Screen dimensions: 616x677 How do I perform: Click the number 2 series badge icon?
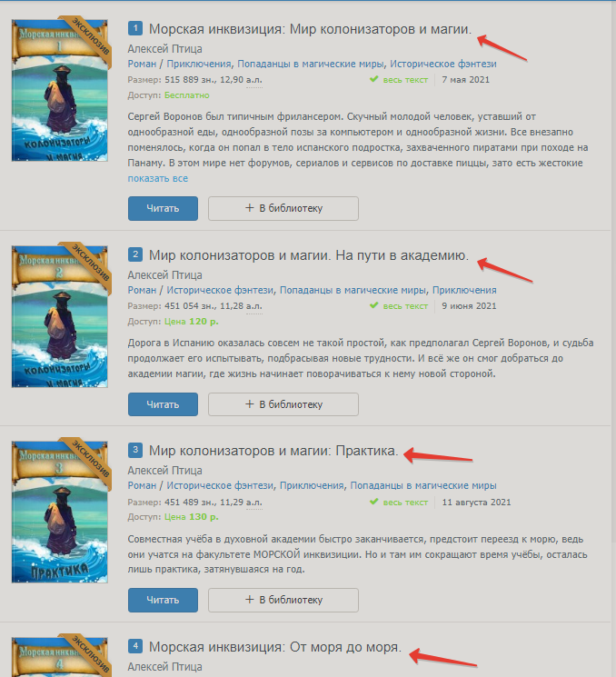click(x=135, y=254)
